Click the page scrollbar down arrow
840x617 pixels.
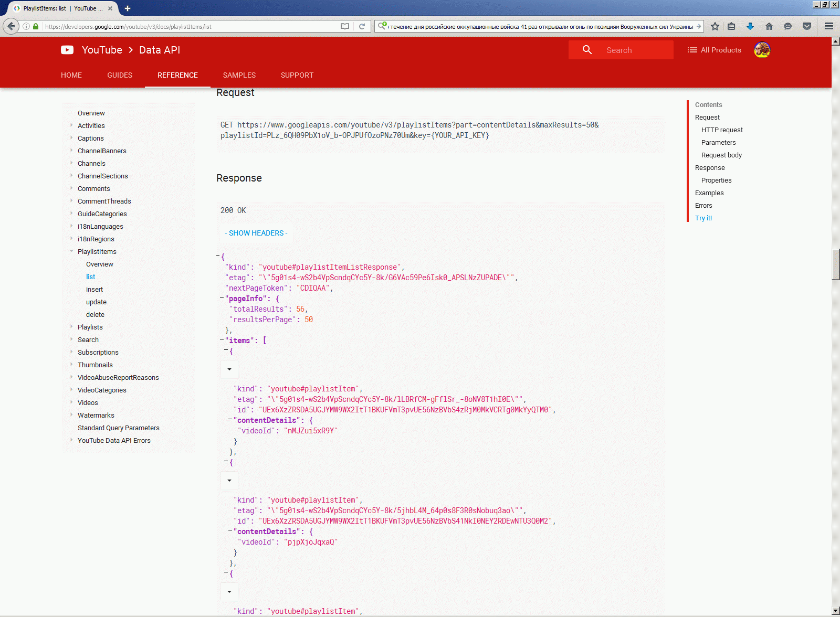pos(836,611)
